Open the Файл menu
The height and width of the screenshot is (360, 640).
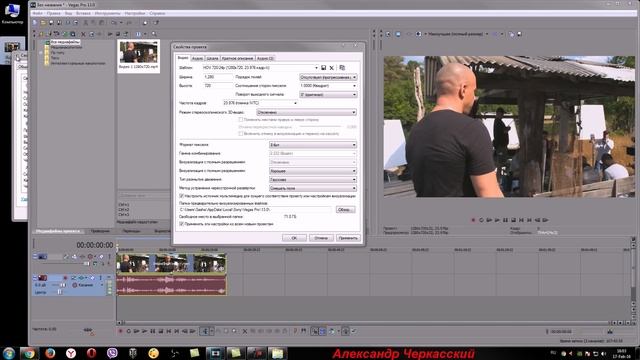(x=38, y=13)
